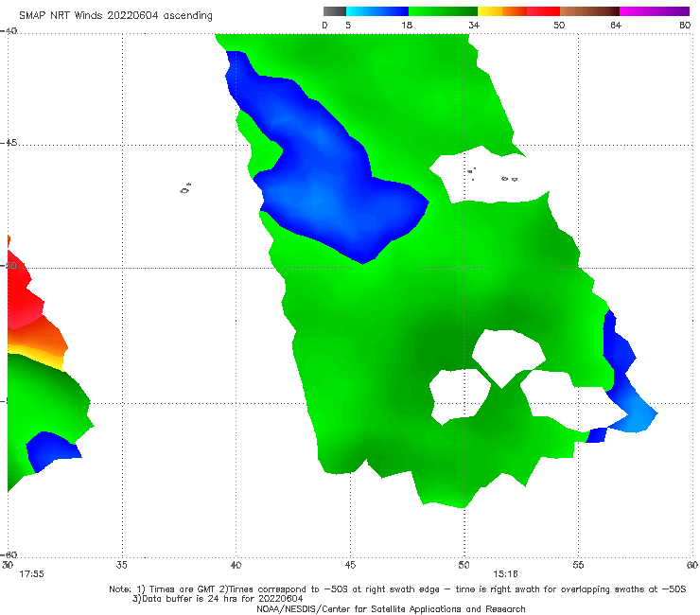
Task: Click the latitude label "-60" on the left axis
Action: pos(9,554)
